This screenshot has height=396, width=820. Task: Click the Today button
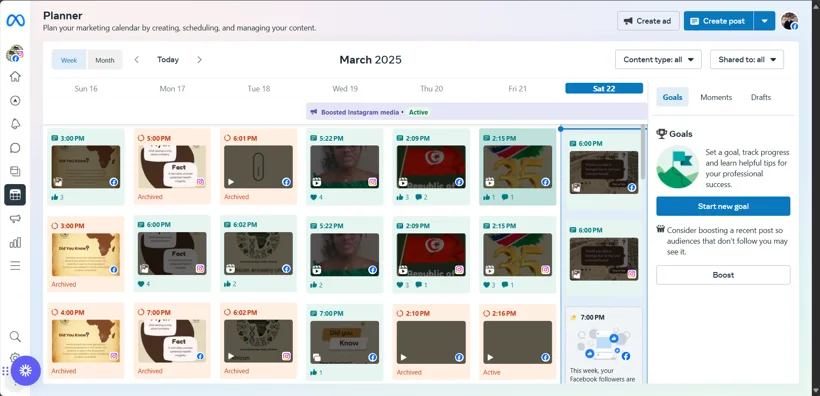[168, 60]
